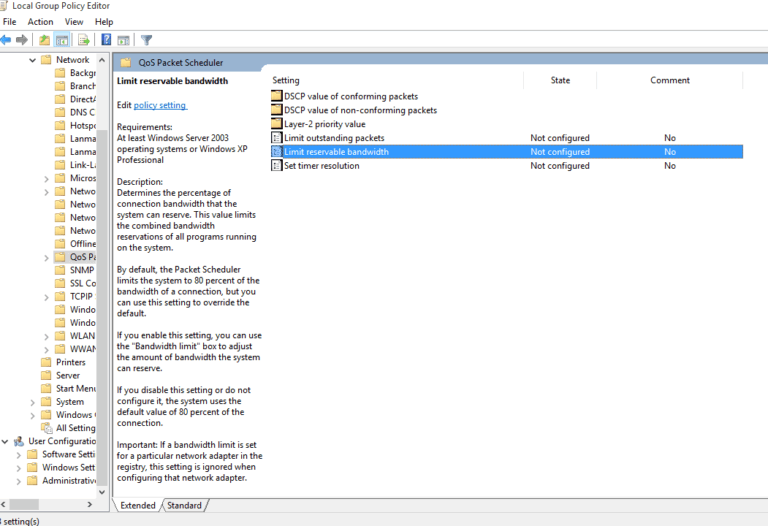The image size is (768, 526).
Task: Switch to the Extended tab
Action: click(138, 505)
